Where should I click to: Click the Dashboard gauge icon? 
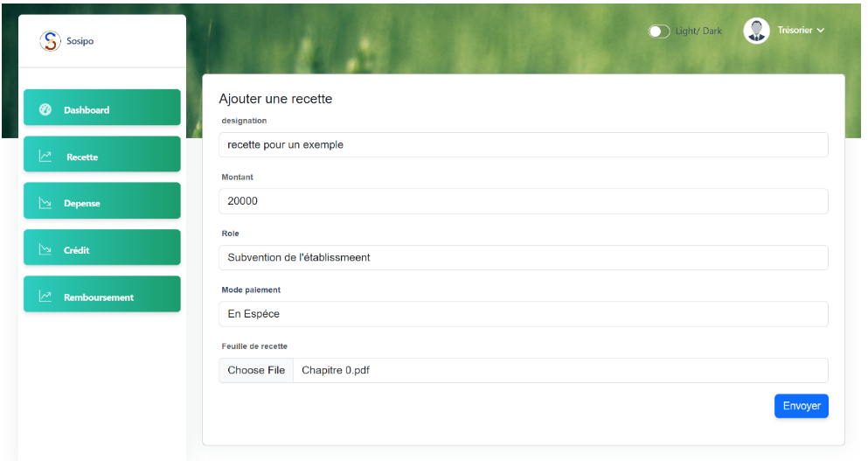tap(45, 109)
